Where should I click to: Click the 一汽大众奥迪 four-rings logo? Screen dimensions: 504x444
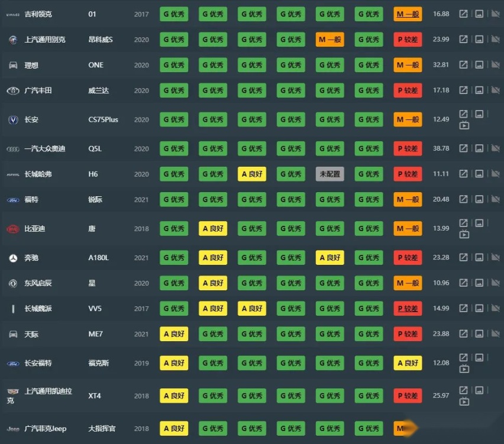(x=13, y=149)
